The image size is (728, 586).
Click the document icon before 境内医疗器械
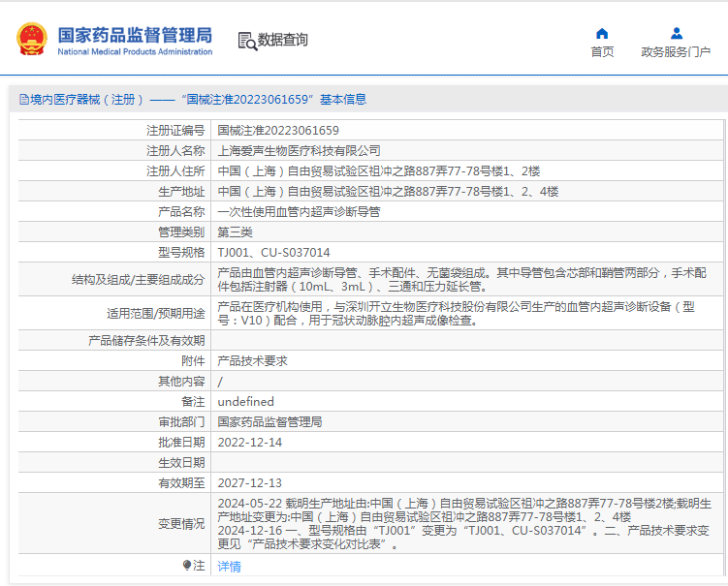point(23,100)
